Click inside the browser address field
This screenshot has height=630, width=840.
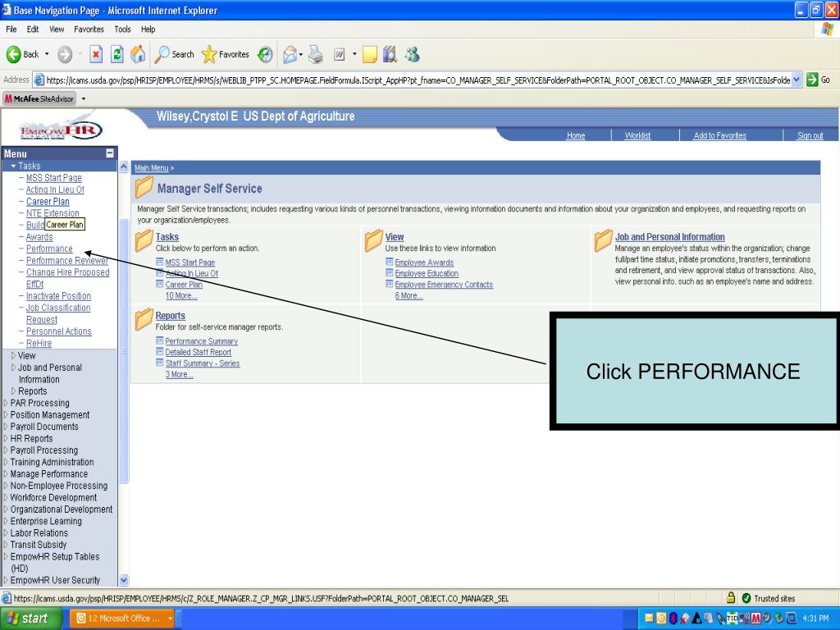pyautogui.click(x=418, y=80)
